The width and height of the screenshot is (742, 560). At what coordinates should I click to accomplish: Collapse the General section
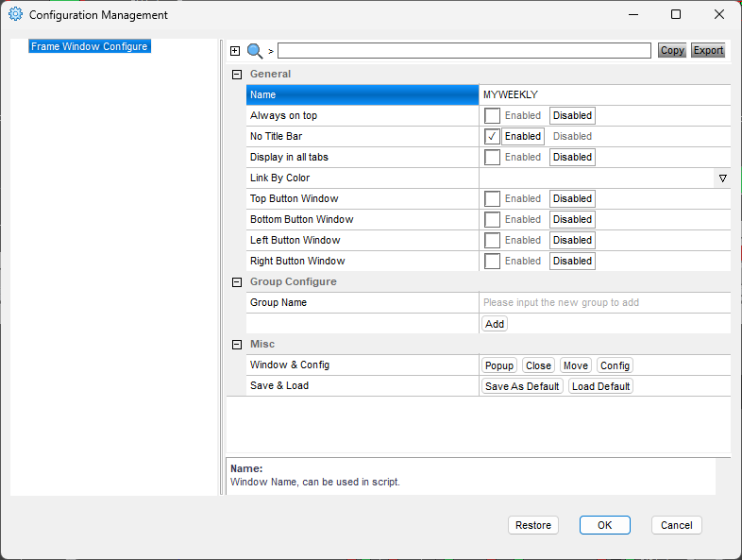coord(237,75)
